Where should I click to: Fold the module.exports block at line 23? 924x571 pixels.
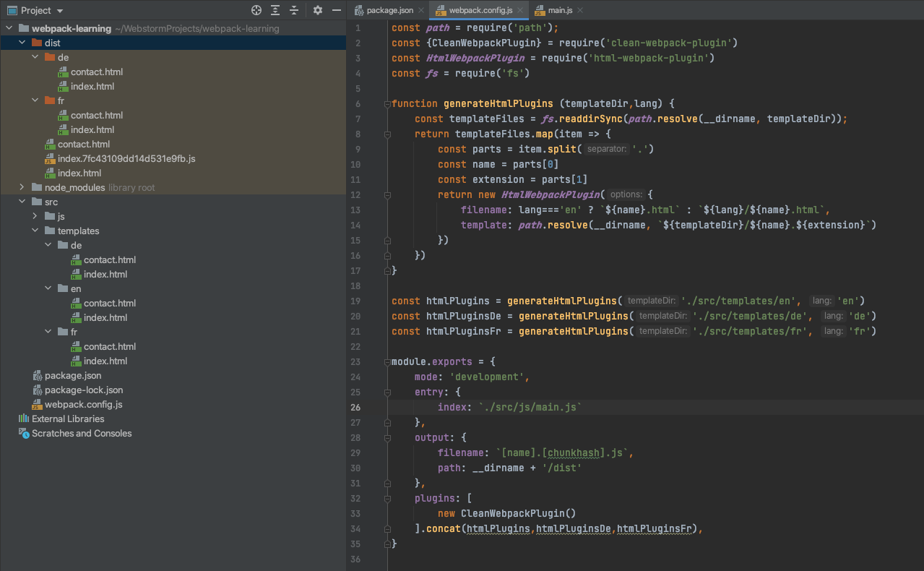click(387, 362)
